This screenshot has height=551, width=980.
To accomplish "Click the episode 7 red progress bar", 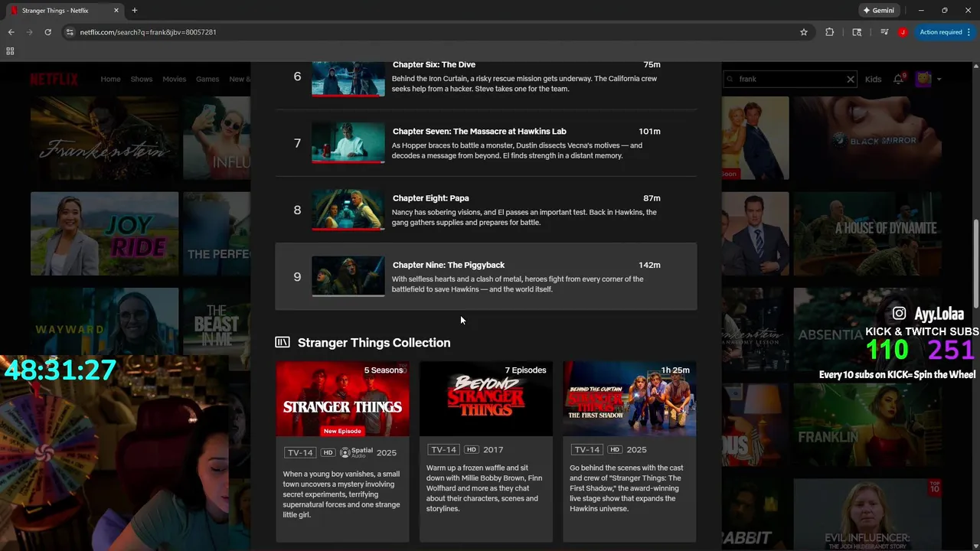I will point(348,162).
